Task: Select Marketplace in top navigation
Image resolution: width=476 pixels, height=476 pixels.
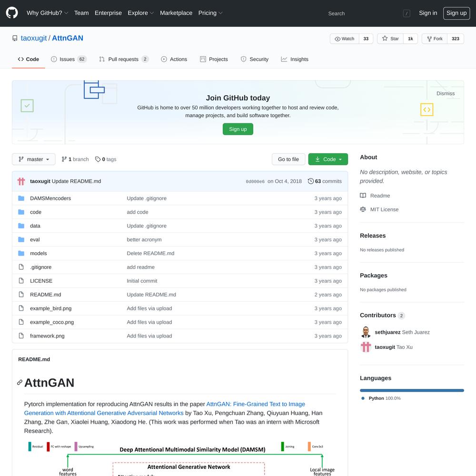Action: [x=176, y=13]
